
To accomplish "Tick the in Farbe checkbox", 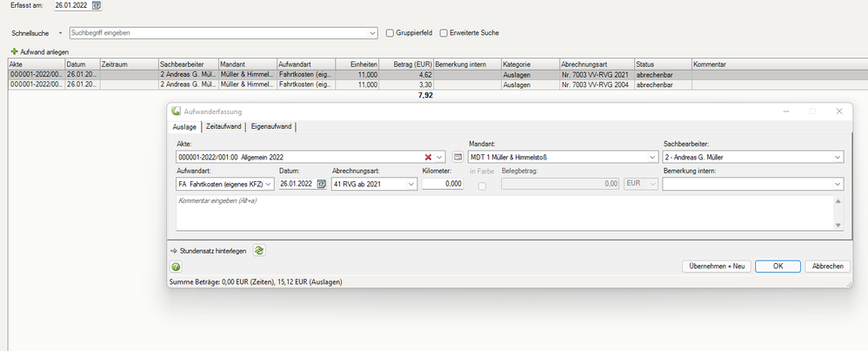I will tap(483, 186).
